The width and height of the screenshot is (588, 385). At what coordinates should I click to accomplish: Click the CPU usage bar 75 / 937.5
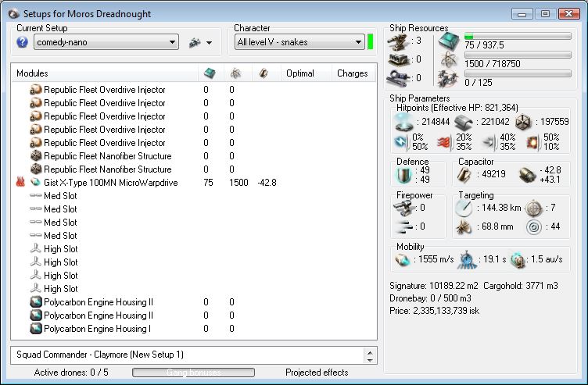tap(518, 37)
